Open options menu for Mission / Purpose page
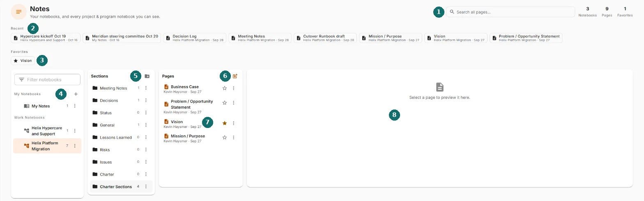Viewport: 644px width, 201px height. tap(234, 137)
